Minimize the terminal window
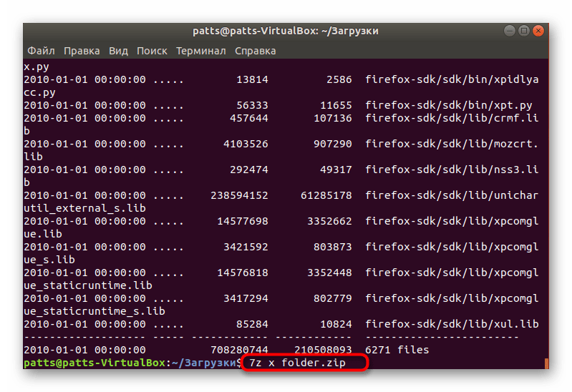The height and width of the screenshot is (392, 572). tap(509, 31)
